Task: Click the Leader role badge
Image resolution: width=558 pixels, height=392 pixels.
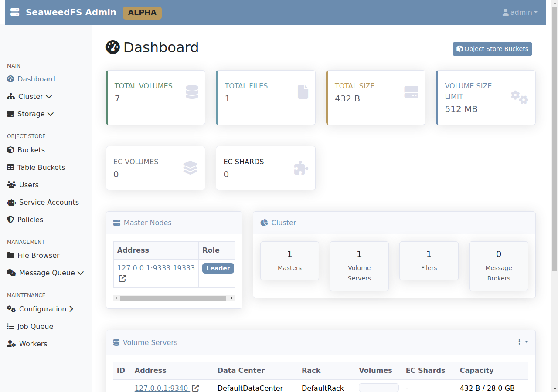Action: coord(218,268)
